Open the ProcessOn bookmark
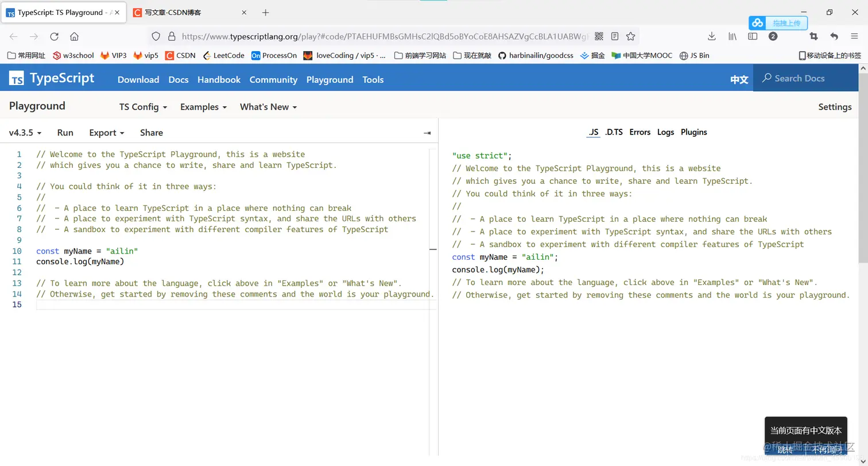Viewport: 868px width, 466px height. 274,56
